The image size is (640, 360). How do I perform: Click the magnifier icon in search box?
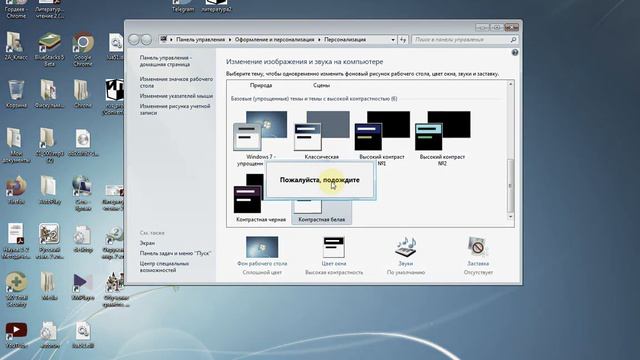513,40
